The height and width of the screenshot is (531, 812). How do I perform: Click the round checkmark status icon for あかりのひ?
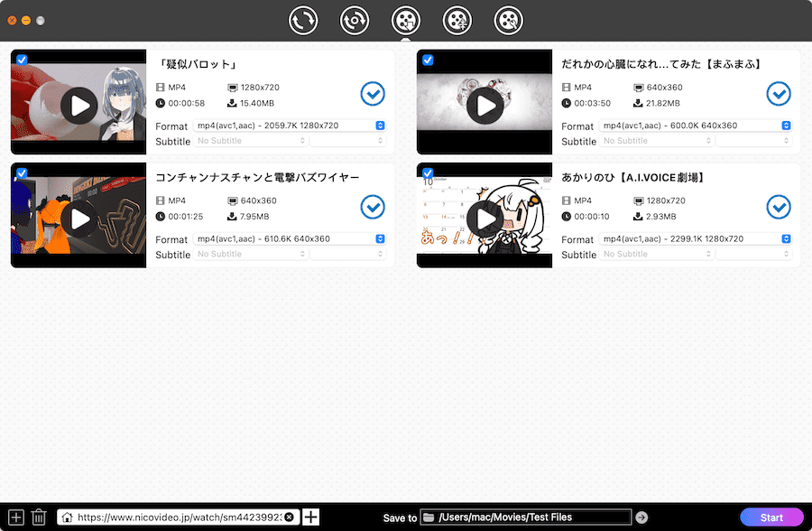click(x=779, y=207)
